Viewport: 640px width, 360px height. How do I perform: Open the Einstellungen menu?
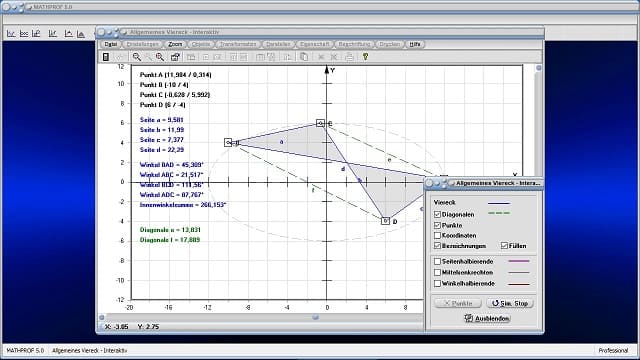(142, 44)
